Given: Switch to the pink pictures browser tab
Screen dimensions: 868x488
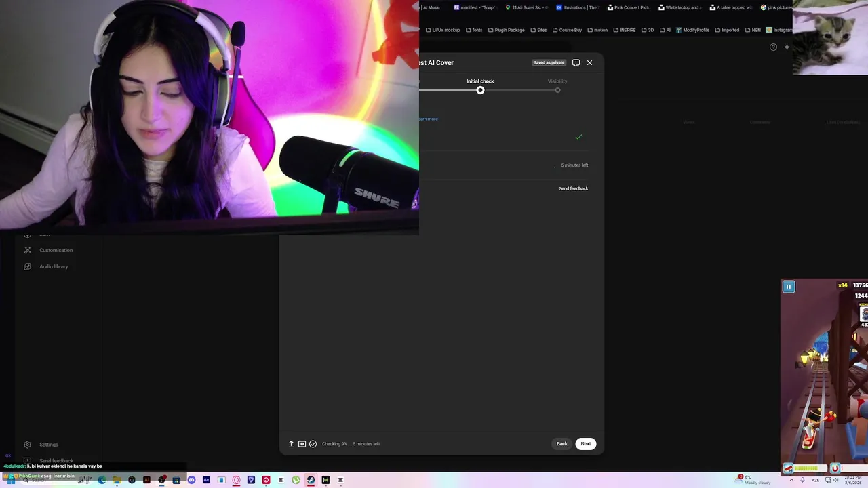Looking at the screenshot, I should point(776,7).
